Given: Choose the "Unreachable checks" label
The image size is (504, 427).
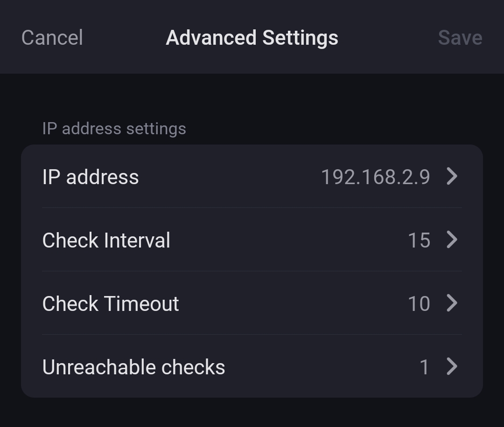Looking at the screenshot, I should [133, 367].
